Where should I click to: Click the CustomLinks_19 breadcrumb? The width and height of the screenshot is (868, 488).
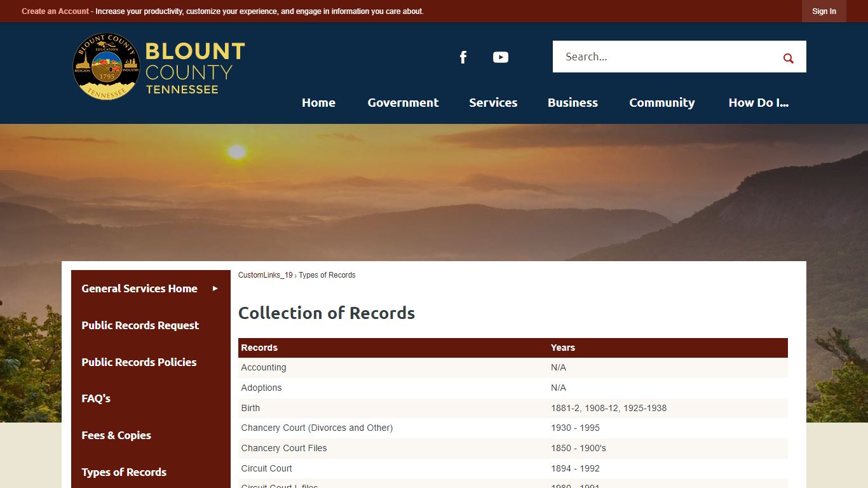(x=266, y=275)
